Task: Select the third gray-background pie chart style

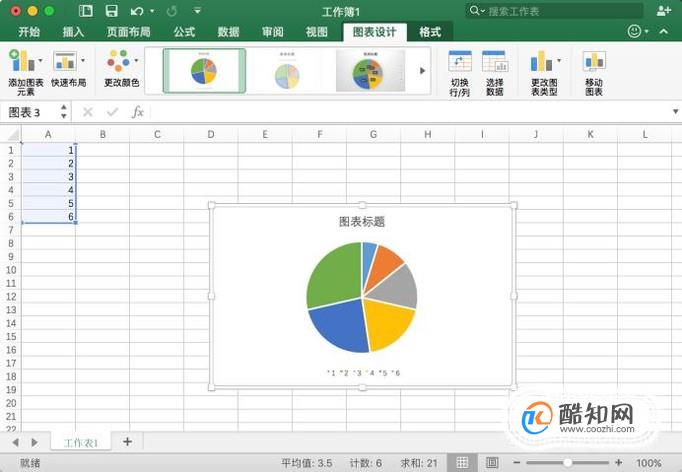Action: 370,71
